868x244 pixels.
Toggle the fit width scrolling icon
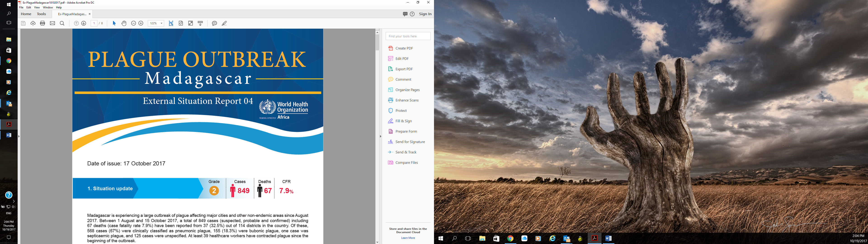(x=171, y=23)
